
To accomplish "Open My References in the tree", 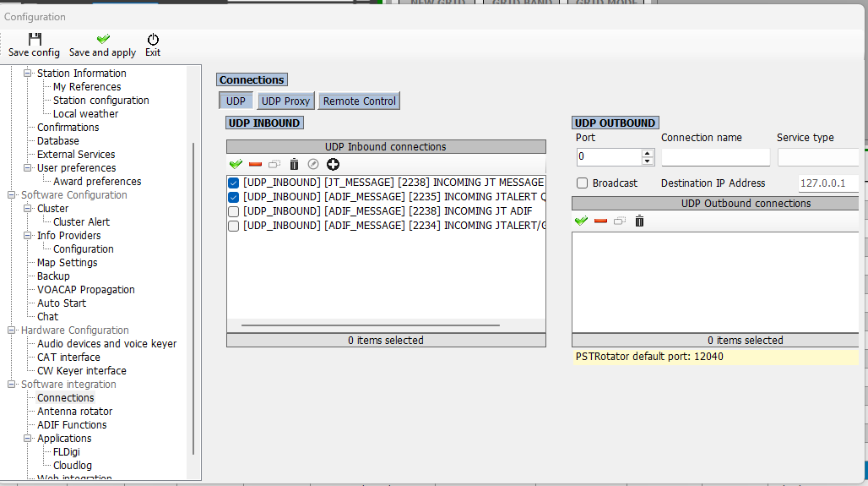I will click(87, 87).
